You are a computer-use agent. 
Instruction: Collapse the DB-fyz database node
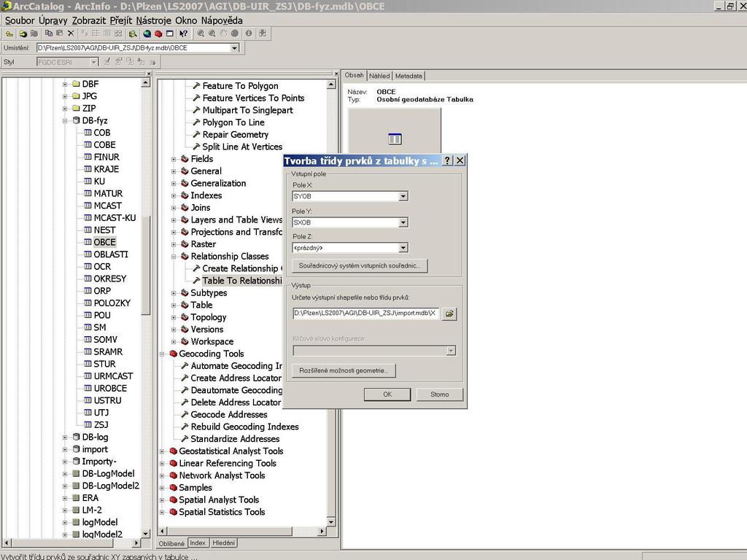pyautogui.click(x=65, y=121)
